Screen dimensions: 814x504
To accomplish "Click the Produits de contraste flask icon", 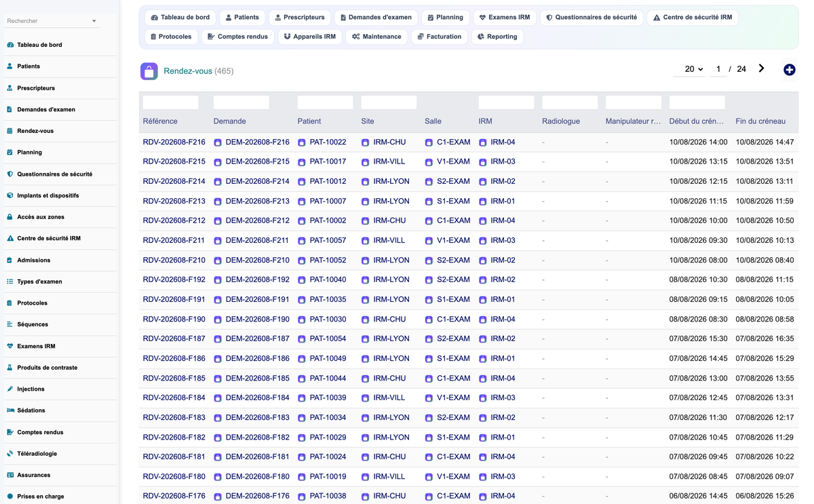I will click(x=10, y=368).
